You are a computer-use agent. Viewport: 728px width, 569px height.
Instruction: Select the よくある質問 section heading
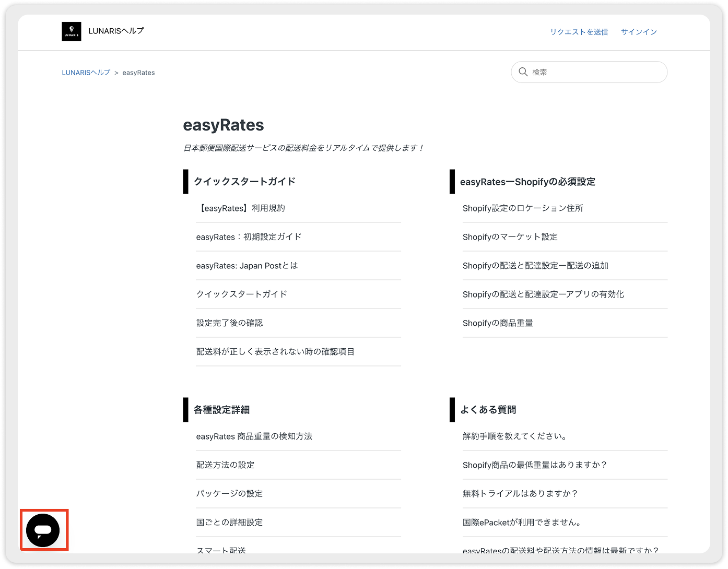[488, 410]
